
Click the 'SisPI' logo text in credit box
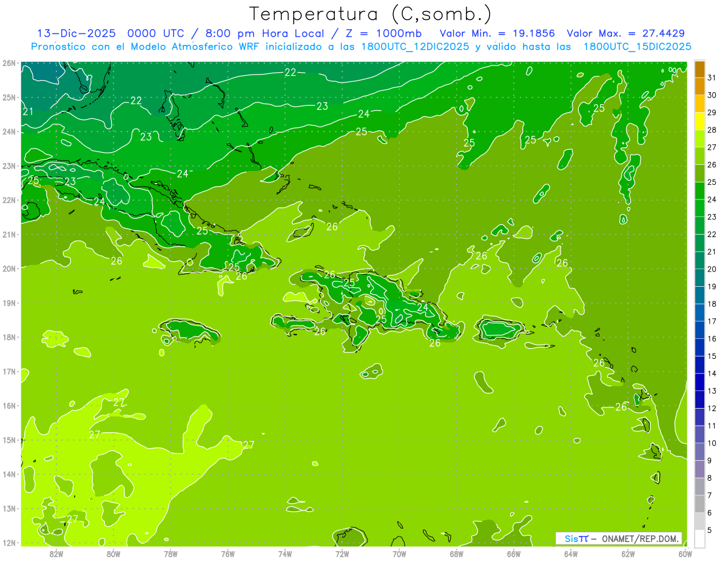[x=576, y=538]
